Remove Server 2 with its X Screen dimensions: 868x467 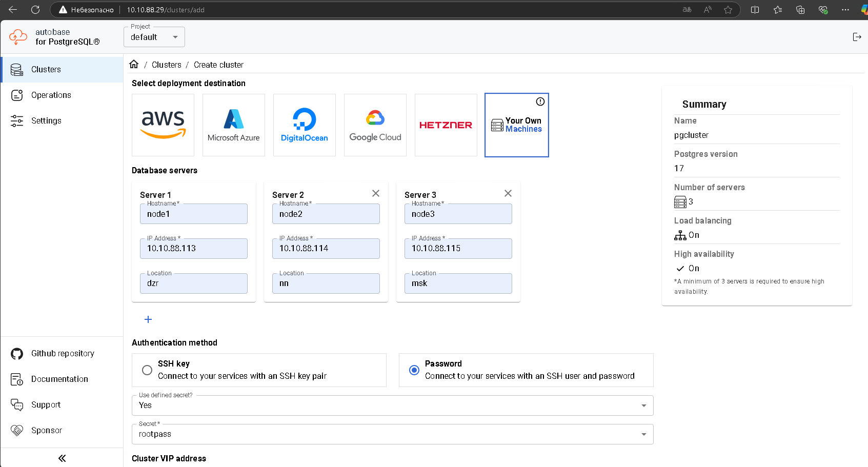tap(376, 193)
